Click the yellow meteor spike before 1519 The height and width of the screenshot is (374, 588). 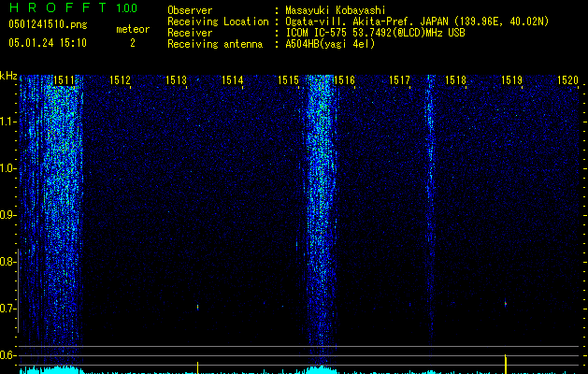coord(506,364)
